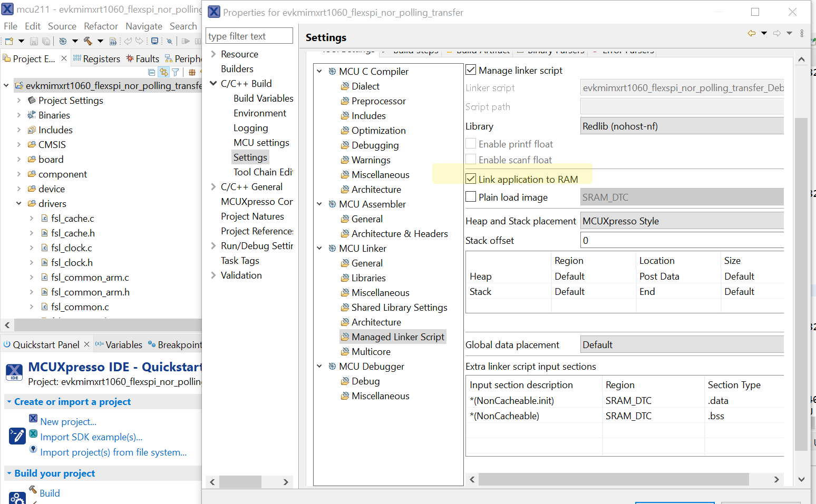This screenshot has height=504, width=816.
Task: Click the blue terminal monitor toolbar icon
Action: [154, 41]
